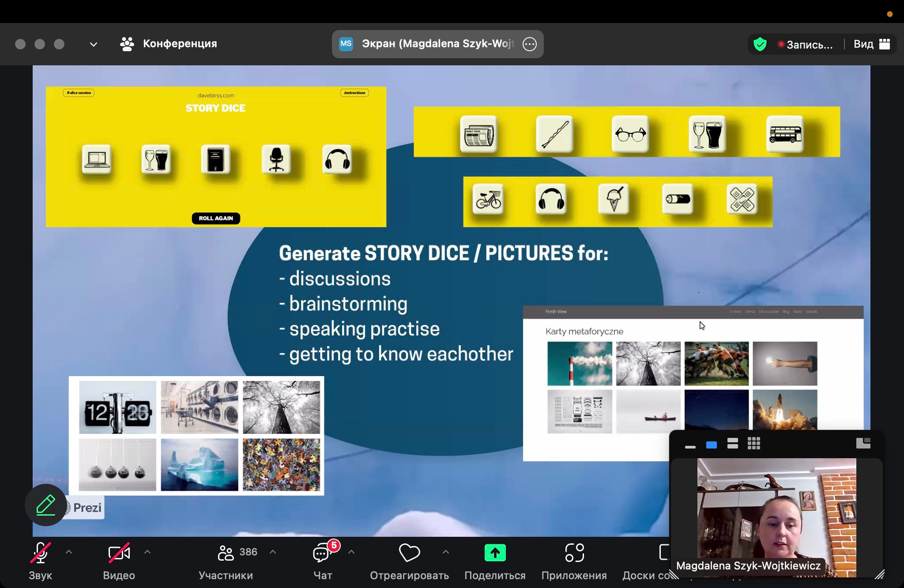Unmute the microphone
Viewport: 904px width, 588px height.
[40, 553]
